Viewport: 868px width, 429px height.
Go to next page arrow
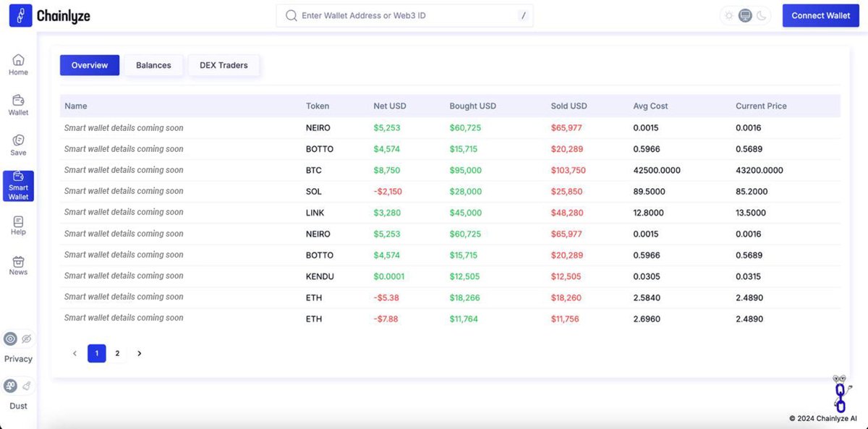tap(140, 353)
